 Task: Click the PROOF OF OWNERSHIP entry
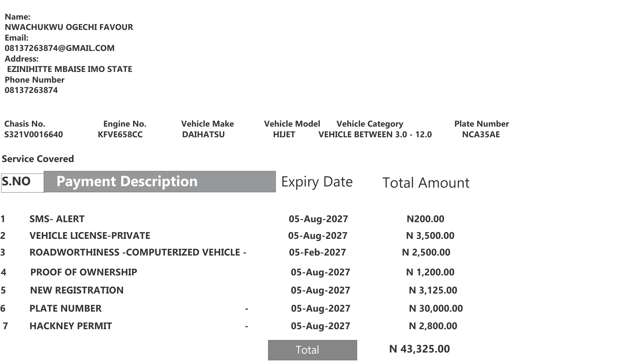click(84, 272)
